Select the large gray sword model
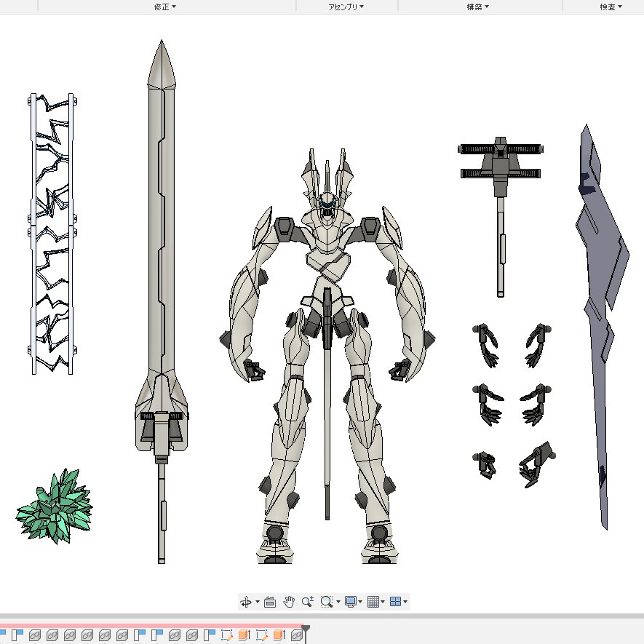Image resolution: width=644 pixels, height=644 pixels. 162,302
